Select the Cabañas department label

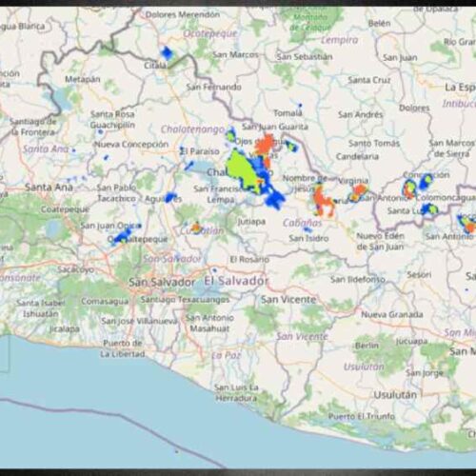click(302, 223)
